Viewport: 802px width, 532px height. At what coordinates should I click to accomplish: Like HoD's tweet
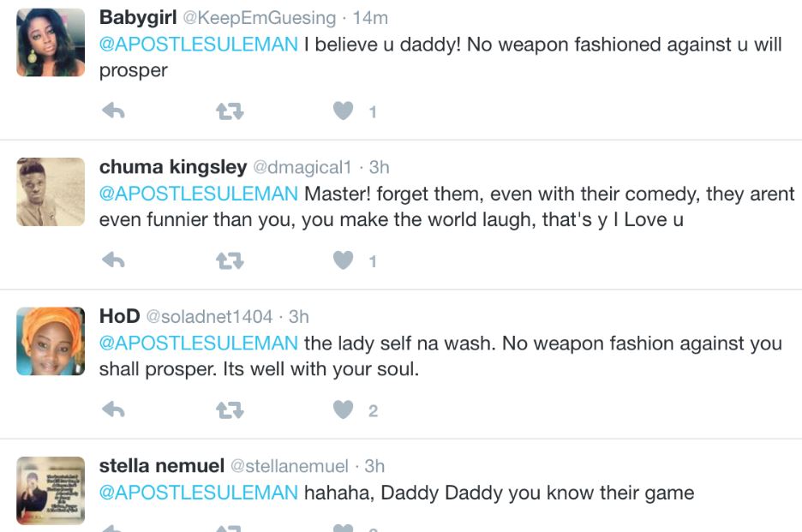tap(343, 410)
